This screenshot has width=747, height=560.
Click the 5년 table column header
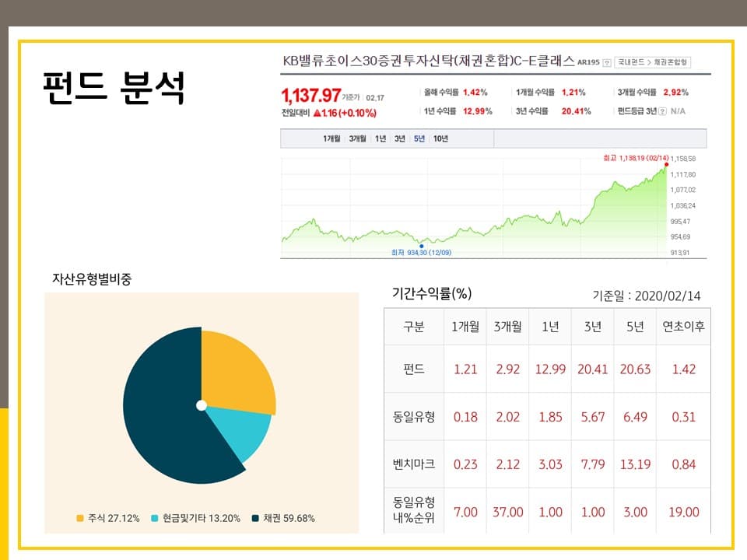pos(635,327)
